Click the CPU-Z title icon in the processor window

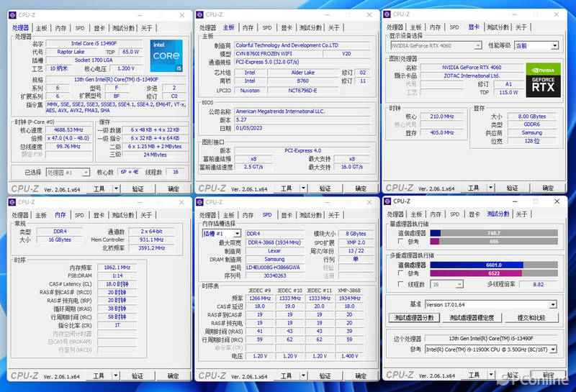click(x=12, y=15)
